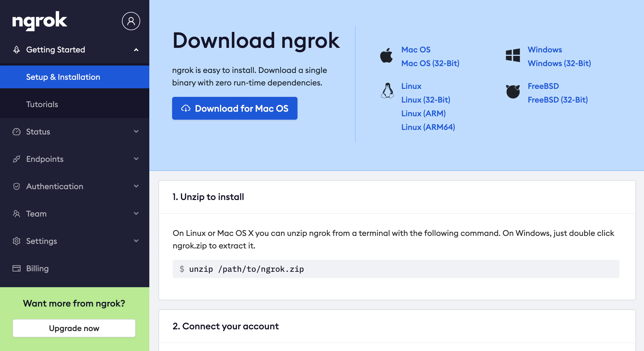644x351 pixels.
Task: Select the Authentication shield icon
Action: 16,186
